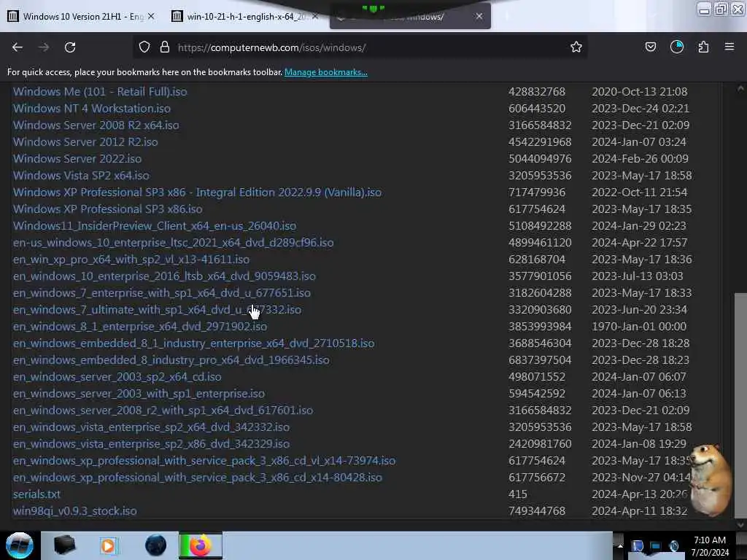
Task: Download Windows Server 2008 R2 x64.iso
Action: point(96,125)
